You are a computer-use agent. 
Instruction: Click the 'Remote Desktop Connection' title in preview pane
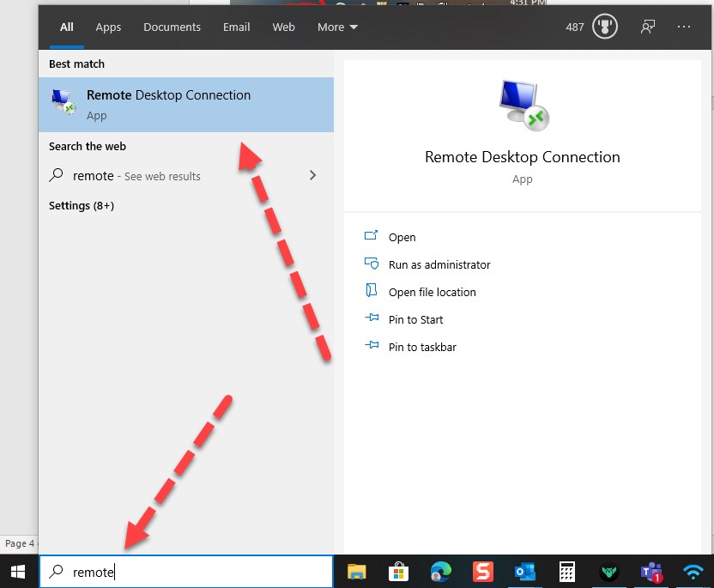coord(523,157)
